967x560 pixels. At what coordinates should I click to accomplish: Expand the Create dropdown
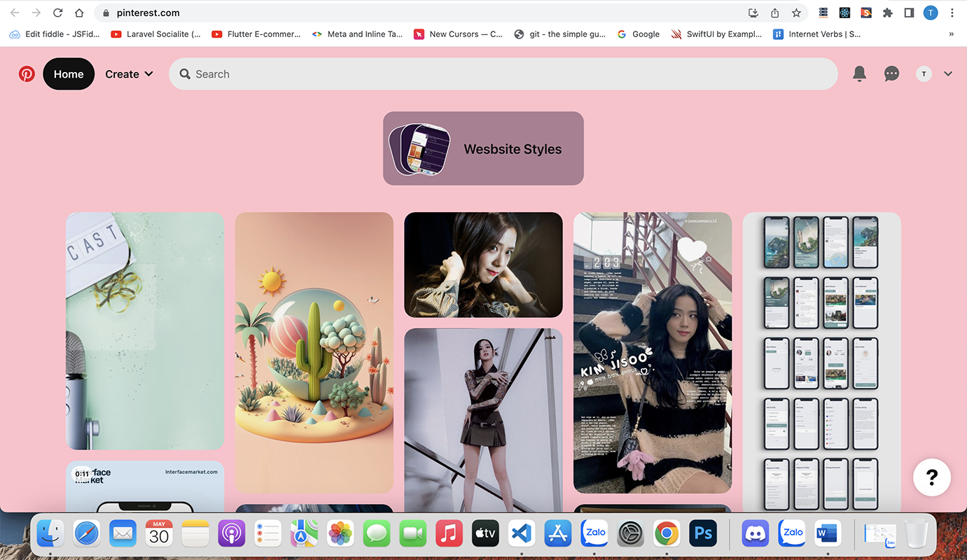129,73
